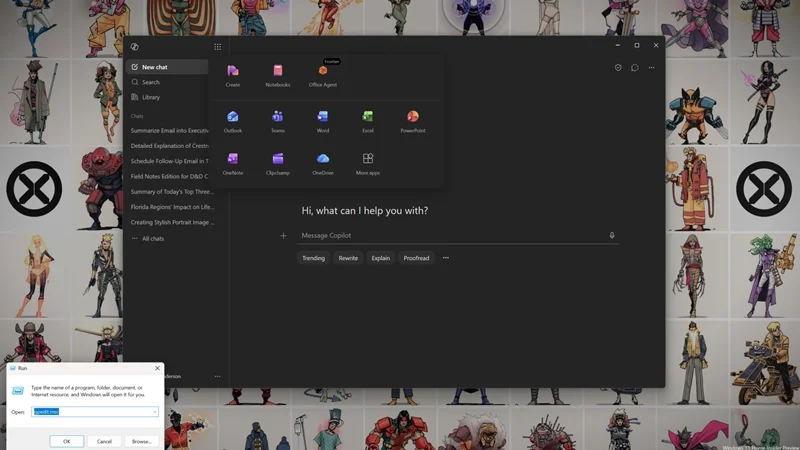Viewport: 800px width, 450px height.
Task: Open OneNote from the app launcher
Action: [x=233, y=164]
